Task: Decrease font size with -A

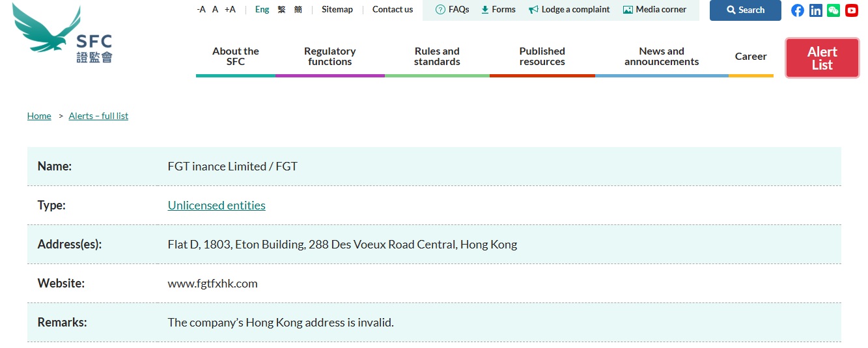Action: (201, 10)
